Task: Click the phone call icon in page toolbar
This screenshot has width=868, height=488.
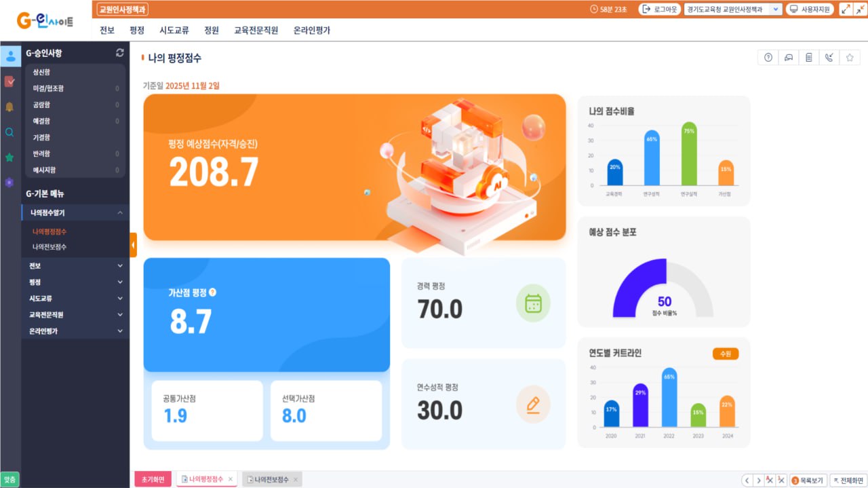Action: point(829,58)
